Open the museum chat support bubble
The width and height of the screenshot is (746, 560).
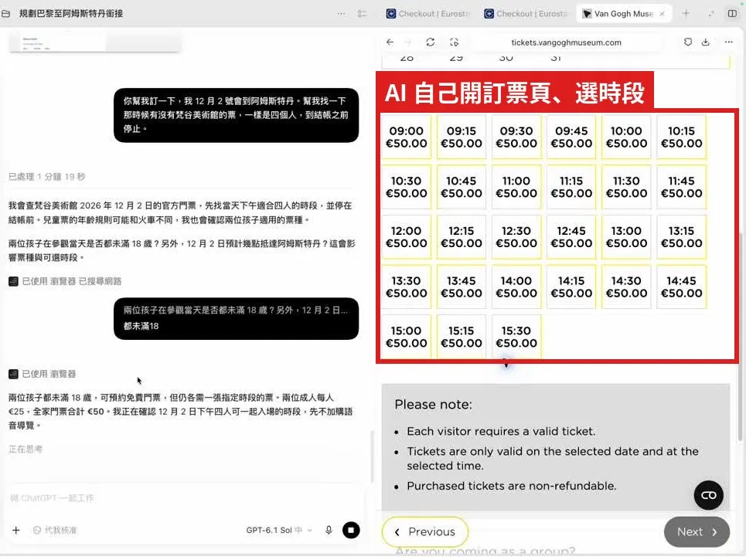708,495
